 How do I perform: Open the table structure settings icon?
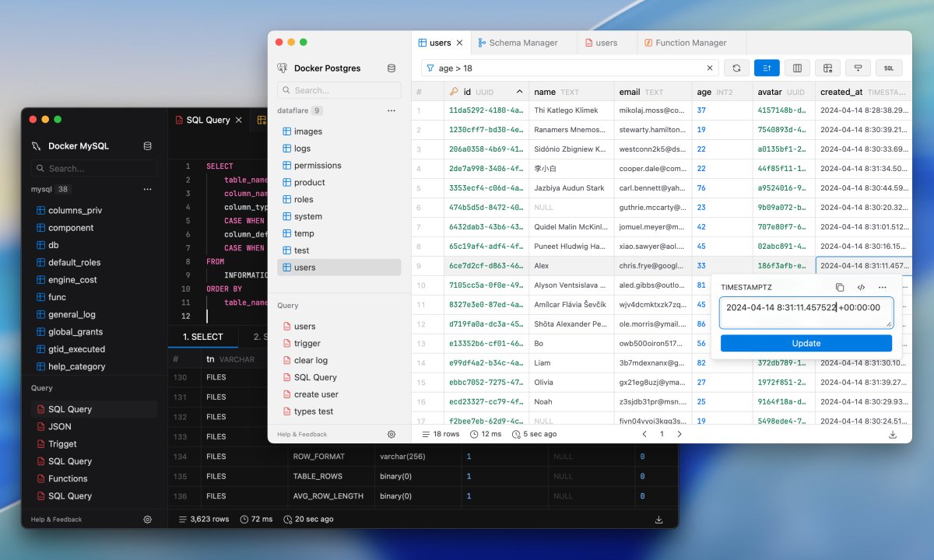coord(827,68)
